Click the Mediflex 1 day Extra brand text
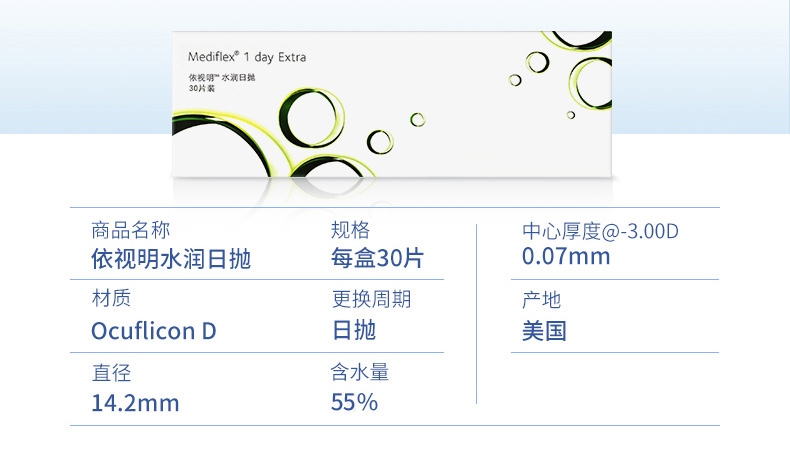Viewport: 790px width, 467px height. point(247,57)
